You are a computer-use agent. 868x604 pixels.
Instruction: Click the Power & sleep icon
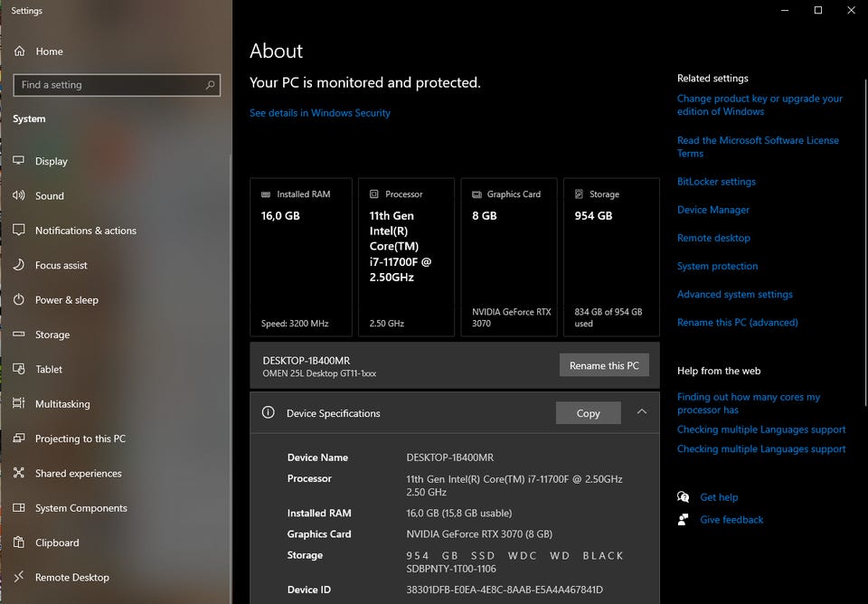(x=19, y=299)
